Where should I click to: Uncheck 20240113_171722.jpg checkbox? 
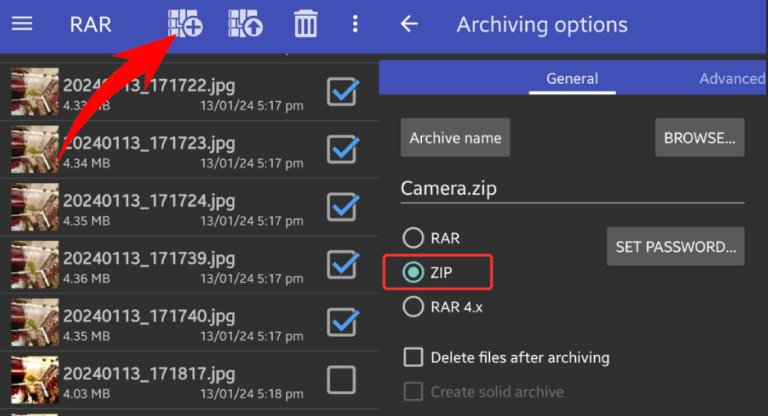[342, 91]
